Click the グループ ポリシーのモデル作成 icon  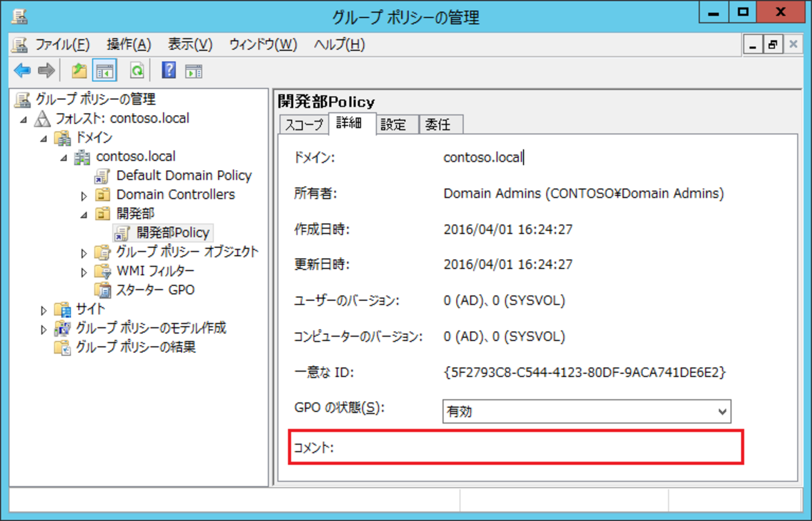pos(63,328)
